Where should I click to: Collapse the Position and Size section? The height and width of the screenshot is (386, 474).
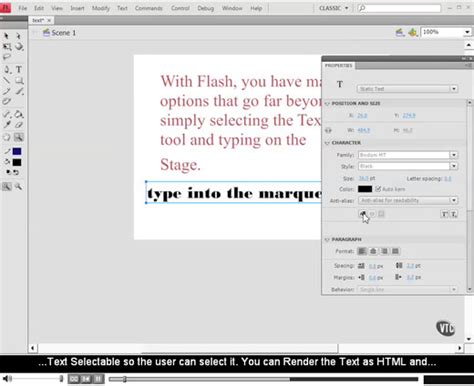pos(327,104)
